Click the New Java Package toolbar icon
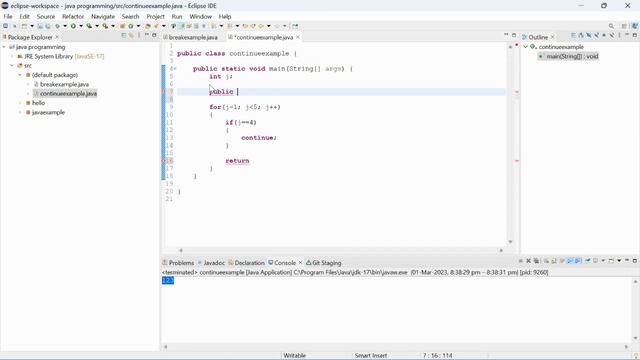This screenshot has width=640, height=360. (122, 26)
